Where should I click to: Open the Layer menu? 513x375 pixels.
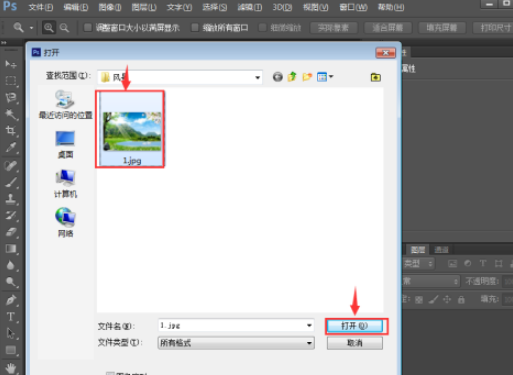[x=144, y=7]
